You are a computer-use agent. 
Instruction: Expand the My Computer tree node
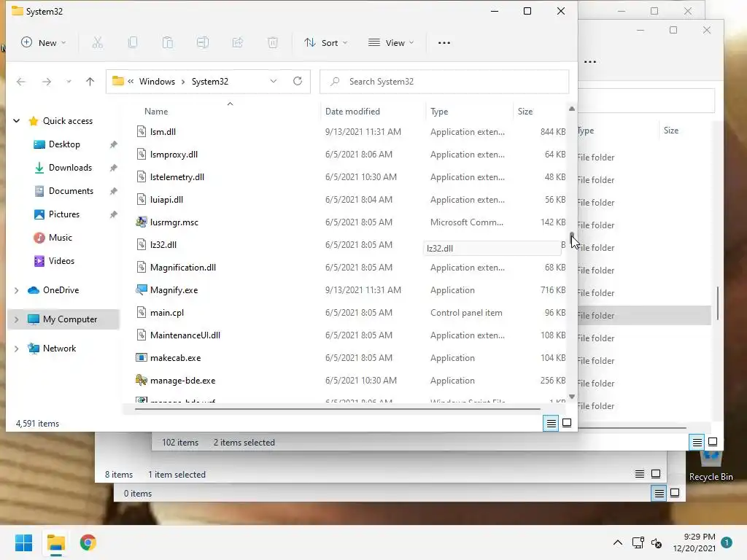[x=17, y=319]
